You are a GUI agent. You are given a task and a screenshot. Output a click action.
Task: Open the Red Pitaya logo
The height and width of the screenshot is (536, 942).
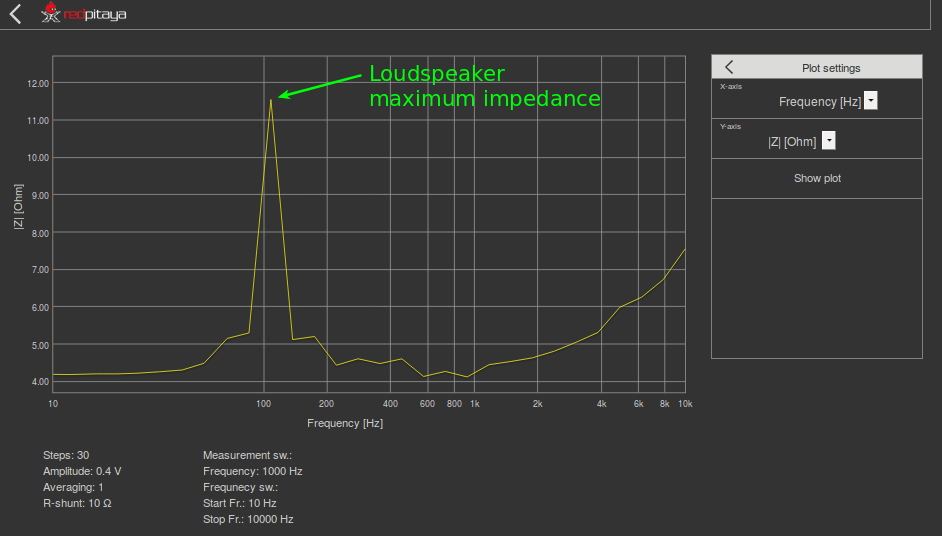click(84, 13)
